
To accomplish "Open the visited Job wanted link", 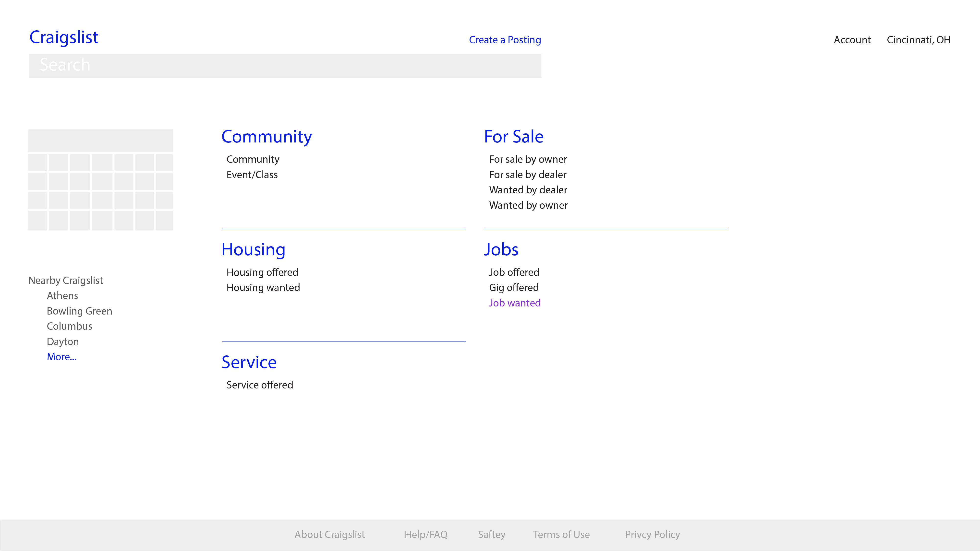I will pos(514,303).
